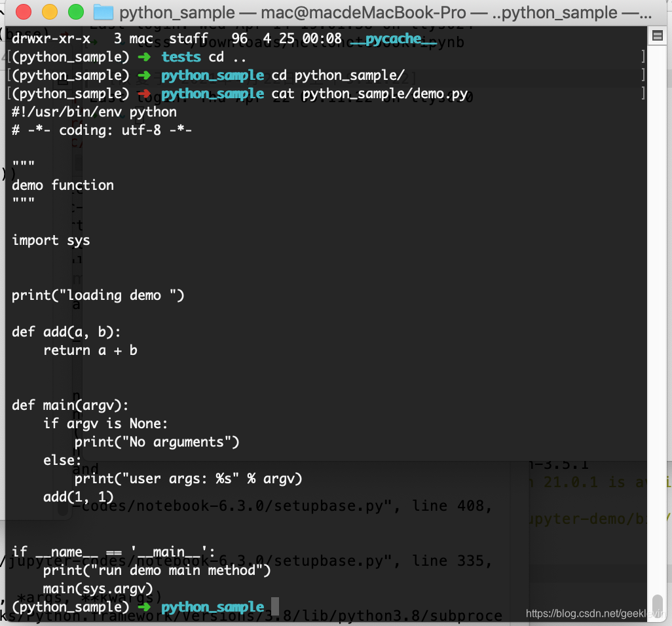Click the 'cd python_sample/' command
Viewport: 672px width, 626px height.
point(338,75)
